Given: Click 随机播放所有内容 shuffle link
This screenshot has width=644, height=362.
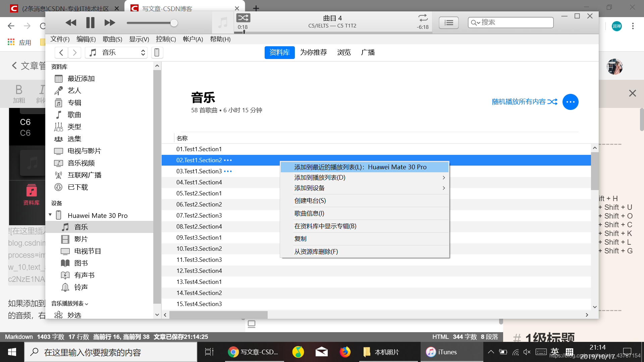Looking at the screenshot, I should pyautogui.click(x=525, y=102).
